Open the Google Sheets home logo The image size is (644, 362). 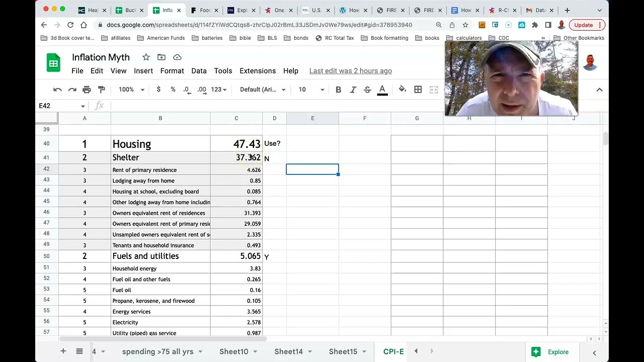53,63
